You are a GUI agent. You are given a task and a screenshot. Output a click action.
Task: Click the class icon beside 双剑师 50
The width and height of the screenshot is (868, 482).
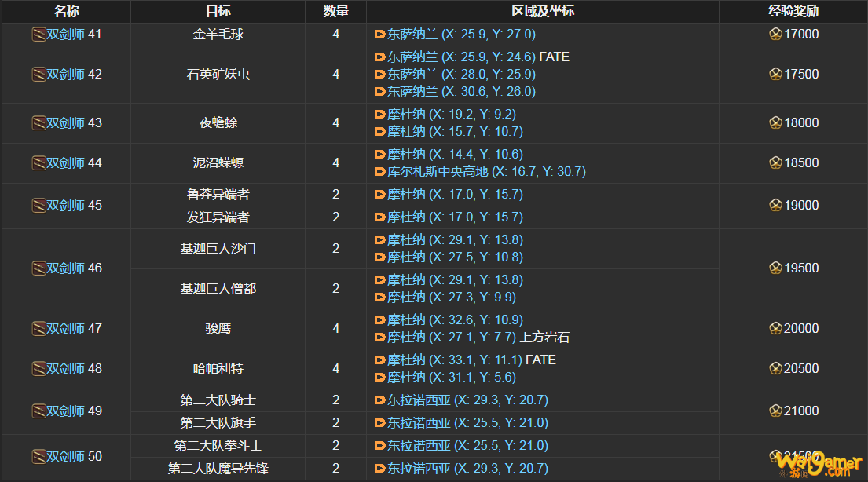(x=38, y=457)
